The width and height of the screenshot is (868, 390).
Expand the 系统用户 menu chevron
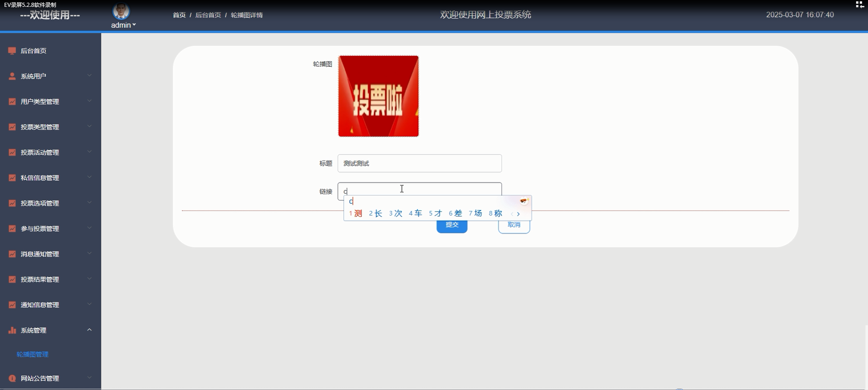point(89,76)
